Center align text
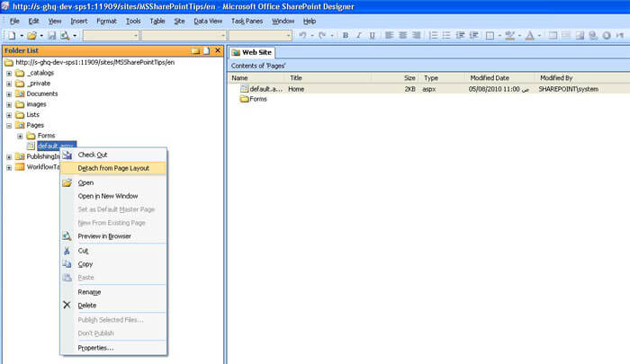 pos(402,35)
